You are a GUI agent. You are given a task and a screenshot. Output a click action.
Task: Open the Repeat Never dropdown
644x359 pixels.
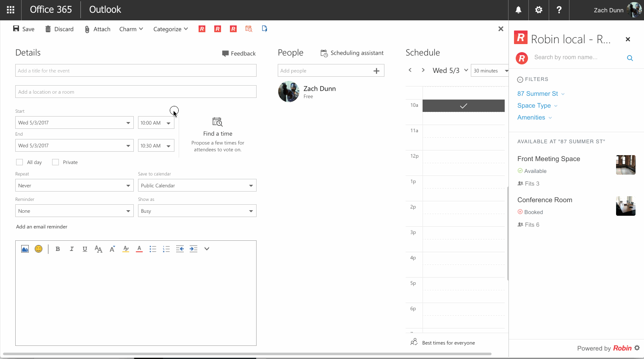pyautogui.click(x=75, y=185)
